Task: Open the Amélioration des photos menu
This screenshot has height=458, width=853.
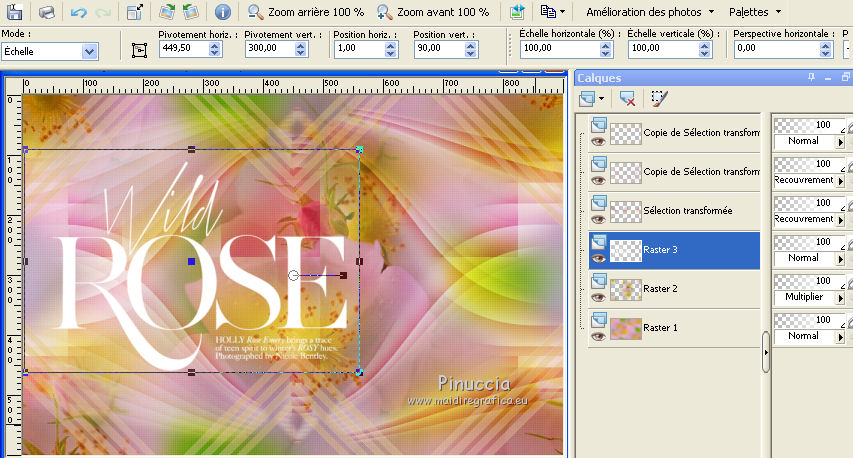Action: [650, 12]
